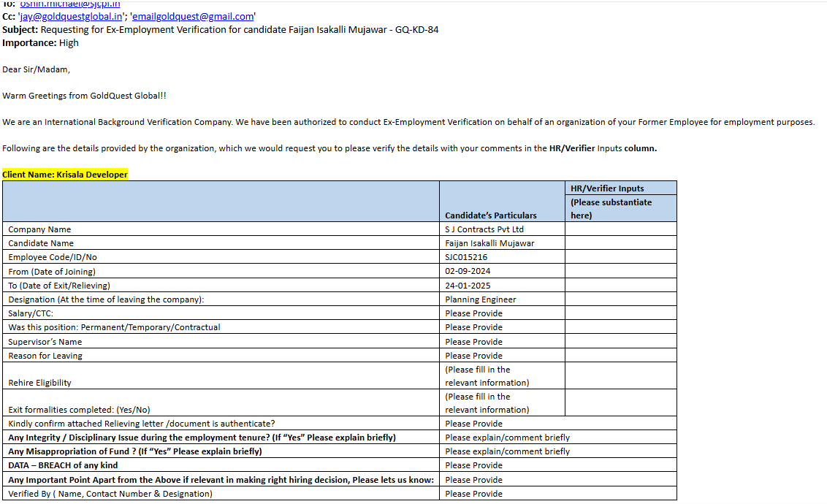Click the empty HR/Verifier input cell for Company Name

[x=621, y=229]
